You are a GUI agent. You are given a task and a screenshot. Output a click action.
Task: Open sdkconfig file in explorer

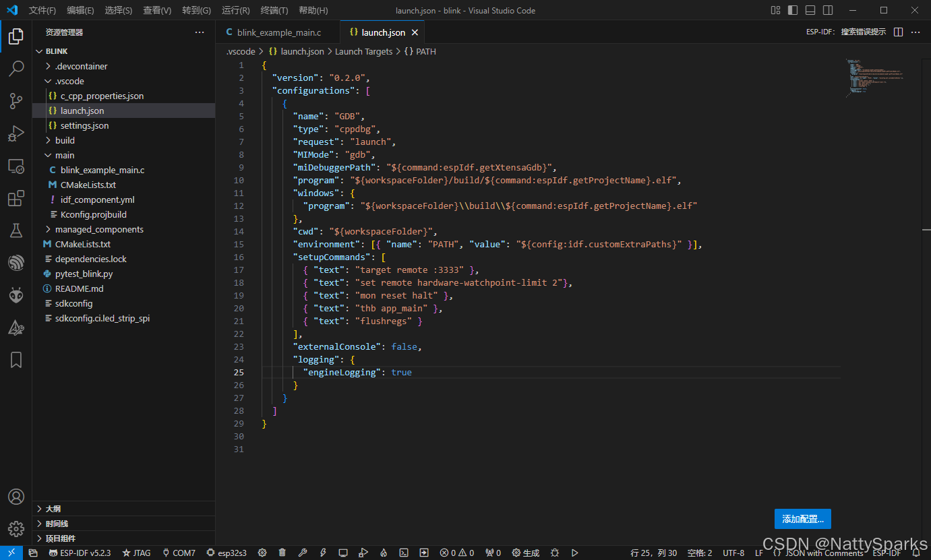(x=124, y=303)
